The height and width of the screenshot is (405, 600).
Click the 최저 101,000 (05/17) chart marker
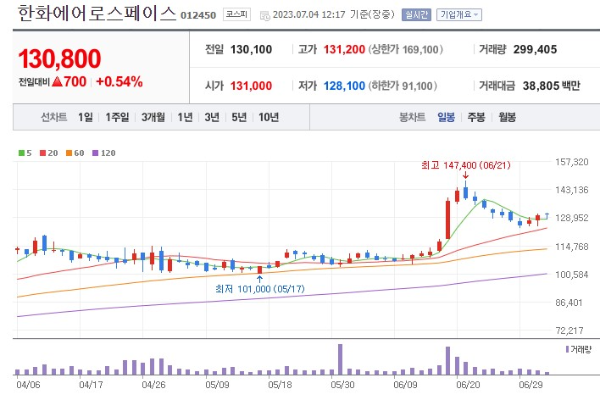260,289
